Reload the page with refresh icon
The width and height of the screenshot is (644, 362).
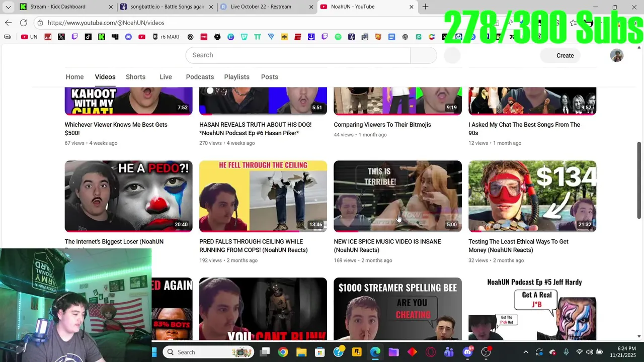[x=23, y=23]
